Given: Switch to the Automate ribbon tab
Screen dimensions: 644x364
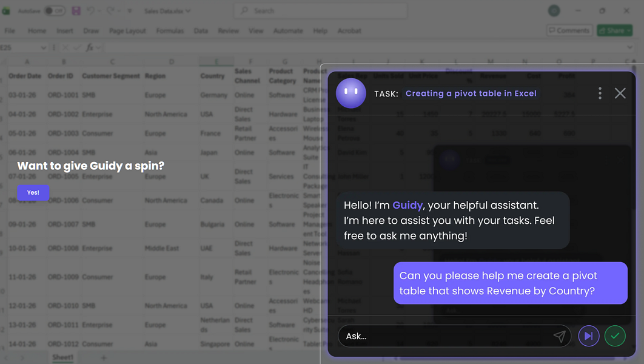Looking at the screenshot, I should tap(288, 31).
